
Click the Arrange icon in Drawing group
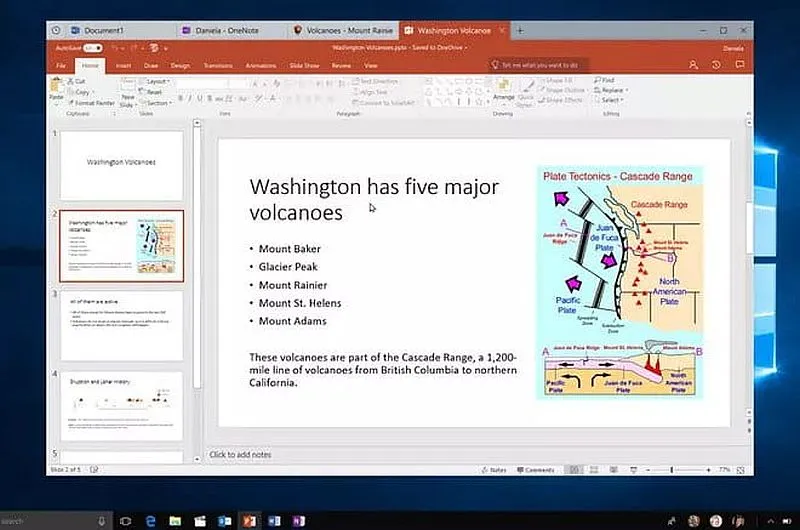tap(503, 84)
